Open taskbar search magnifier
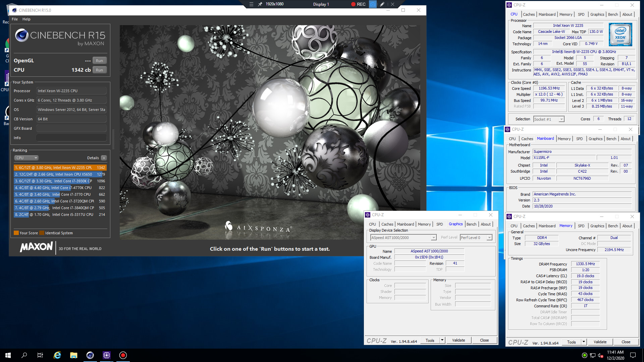Viewport: 644px width, 362px height. (24, 355)
